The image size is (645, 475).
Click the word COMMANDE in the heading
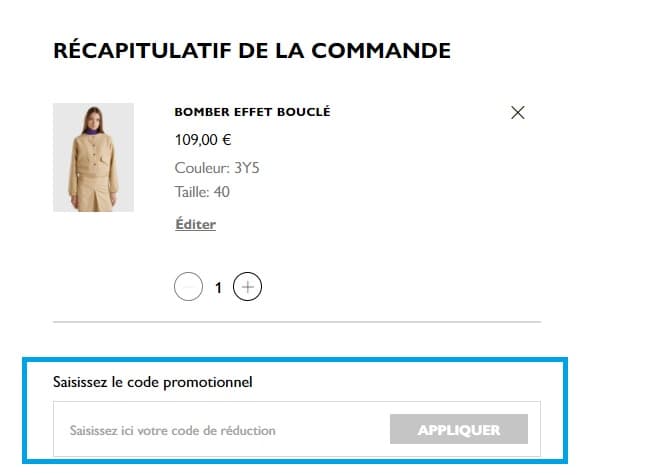381,50
